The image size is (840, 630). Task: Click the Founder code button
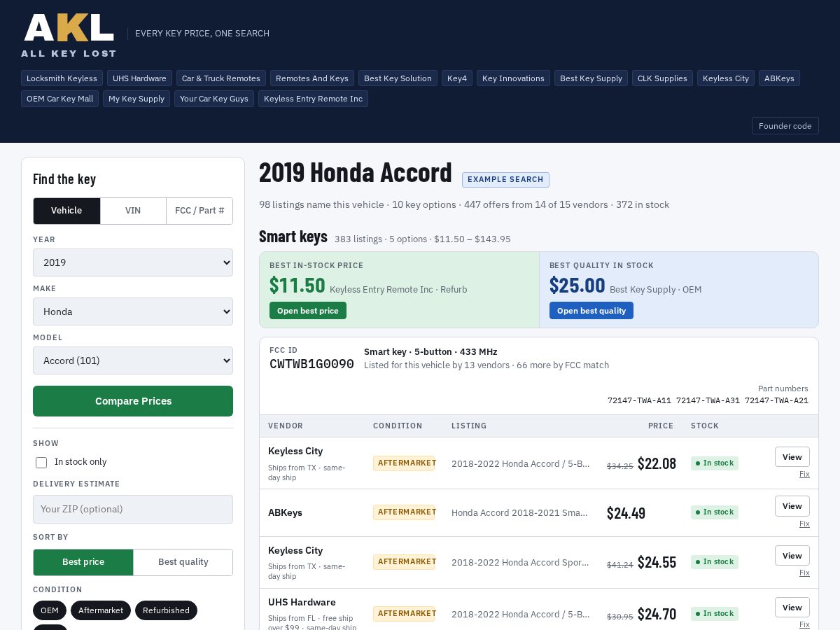785,126
